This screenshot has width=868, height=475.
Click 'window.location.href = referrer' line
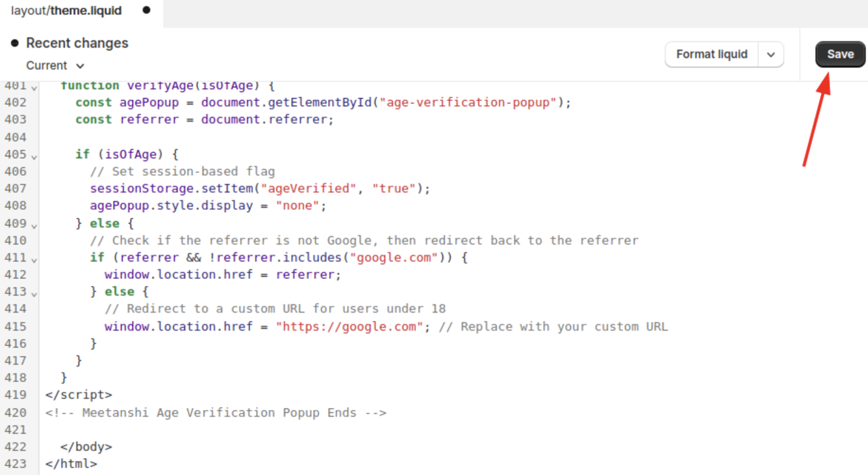coord(223,275)
